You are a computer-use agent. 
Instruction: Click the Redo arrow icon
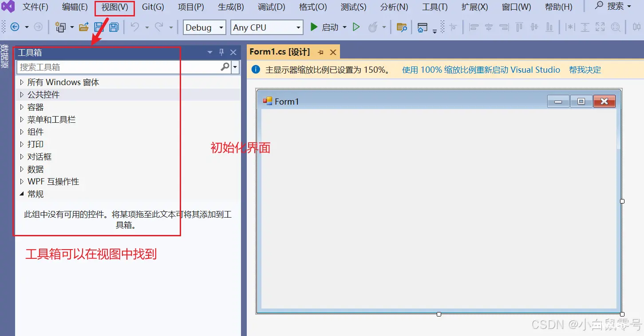[159, 27]
